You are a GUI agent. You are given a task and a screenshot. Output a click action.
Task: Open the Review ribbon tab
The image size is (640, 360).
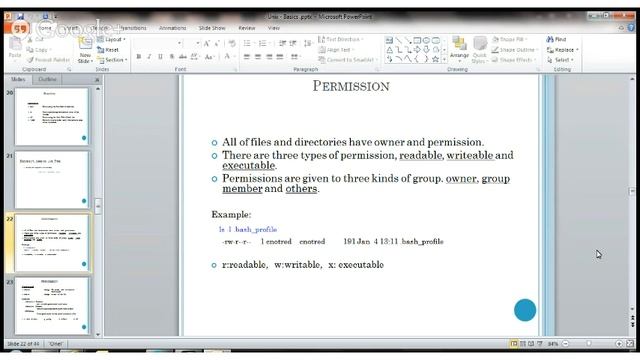point(247,28)
